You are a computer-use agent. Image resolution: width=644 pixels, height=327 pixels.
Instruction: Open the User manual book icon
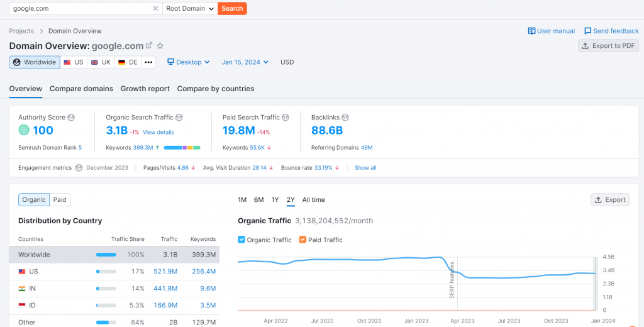point(531,31)
